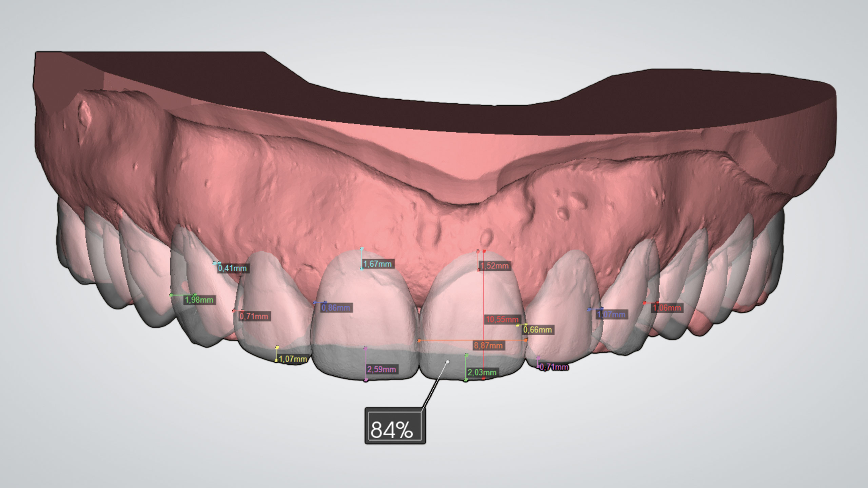Select the 1,67mm cyan measurement label
This screenshot has width=868, height=488.
(x=377, y=264)
